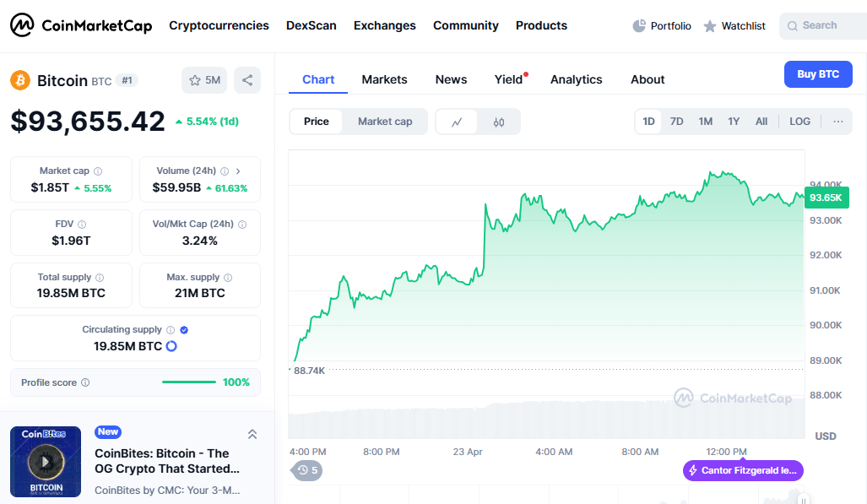Image resolution: width=867 pixels, height=504 pixels.
Task: Click the verified circulating supply badge
Action: point(184,330)
